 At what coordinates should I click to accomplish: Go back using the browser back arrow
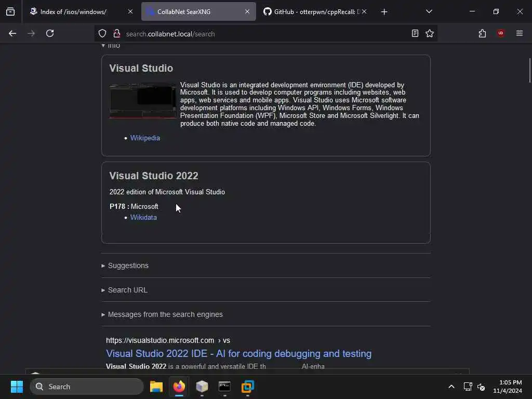(x=12, y=33)
